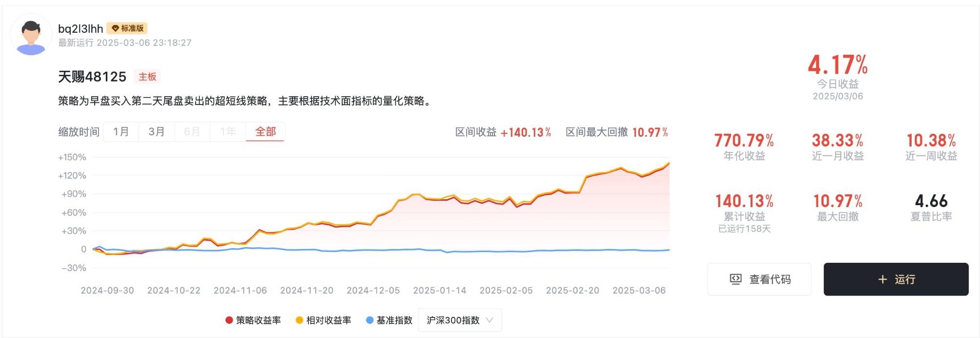Click the user avatar icon
The image size is (980, 338).
pos(31,35)
